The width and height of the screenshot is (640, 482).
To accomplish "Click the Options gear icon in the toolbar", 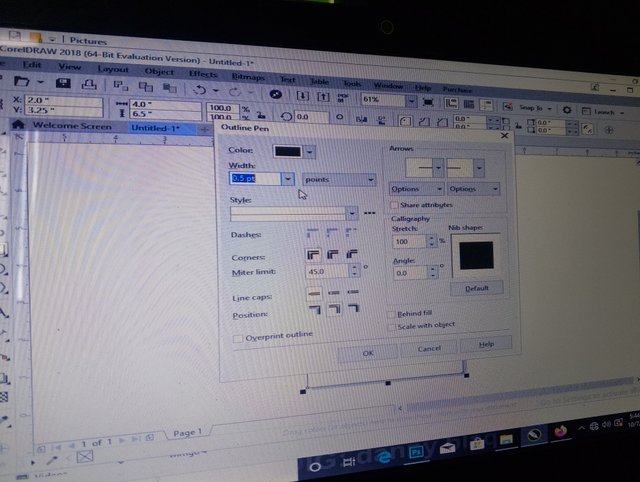I will (x=567, y=110).
